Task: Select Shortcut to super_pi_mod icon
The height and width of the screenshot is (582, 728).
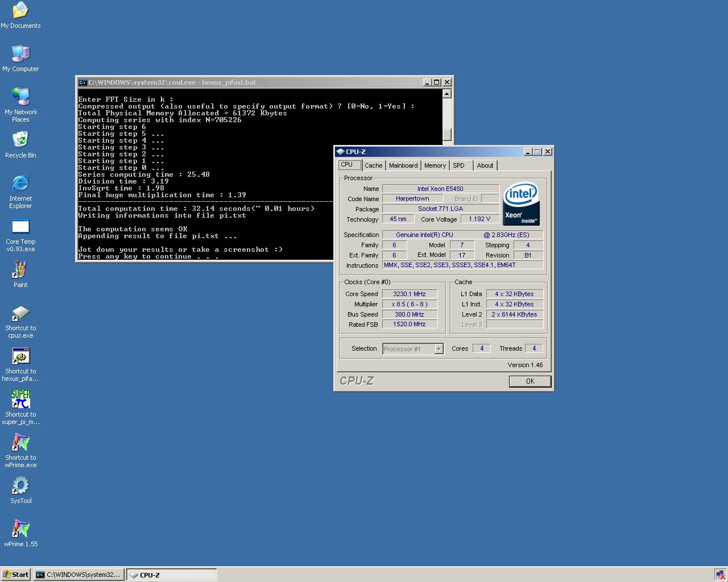Action: coord(20,408)
